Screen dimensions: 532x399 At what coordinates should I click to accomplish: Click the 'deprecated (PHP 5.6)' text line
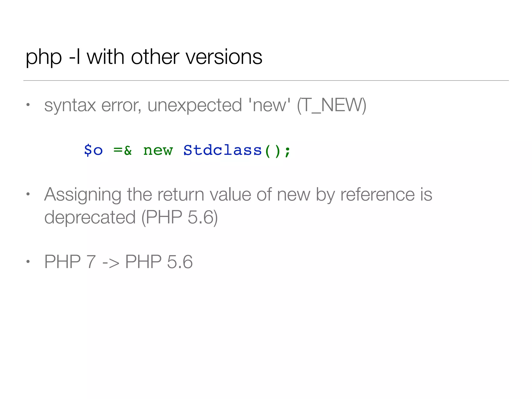pos(131,217)
